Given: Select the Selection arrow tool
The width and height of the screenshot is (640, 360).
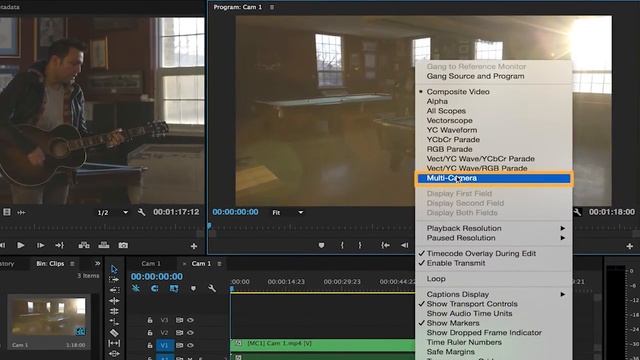Looking at the screenshot, I should (x=114, y=269).
